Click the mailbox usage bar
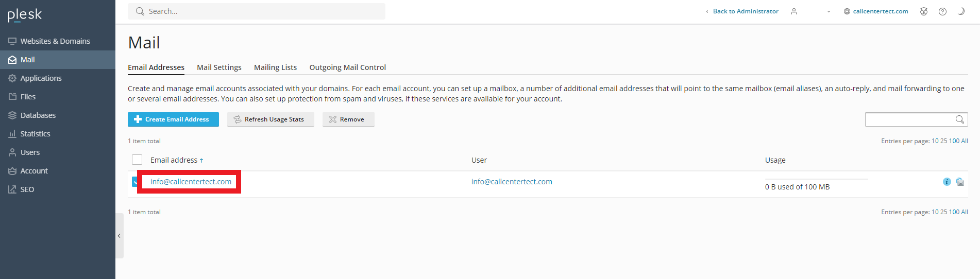 [x=816, y=179]
